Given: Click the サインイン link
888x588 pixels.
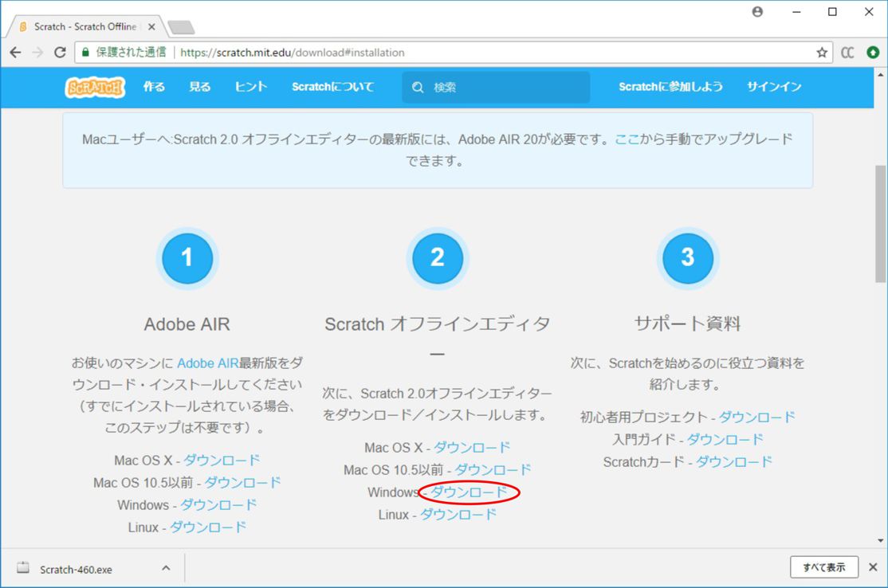Looking at the screenshot, I should point(774,87).
